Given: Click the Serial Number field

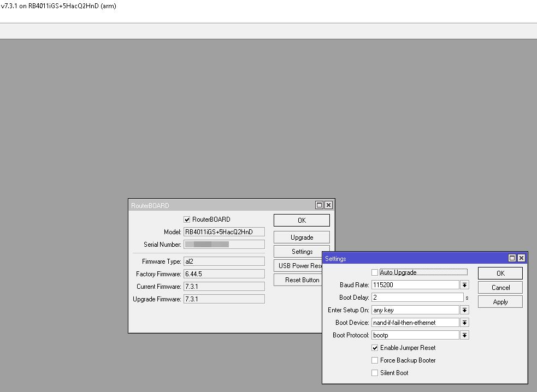Looking at the screenshot, I should 225,245.
